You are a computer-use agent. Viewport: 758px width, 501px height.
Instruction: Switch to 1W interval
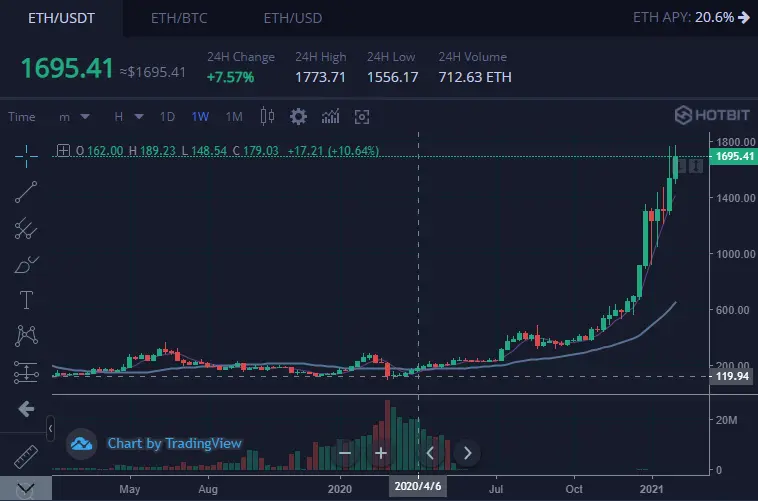coord(200,117)
